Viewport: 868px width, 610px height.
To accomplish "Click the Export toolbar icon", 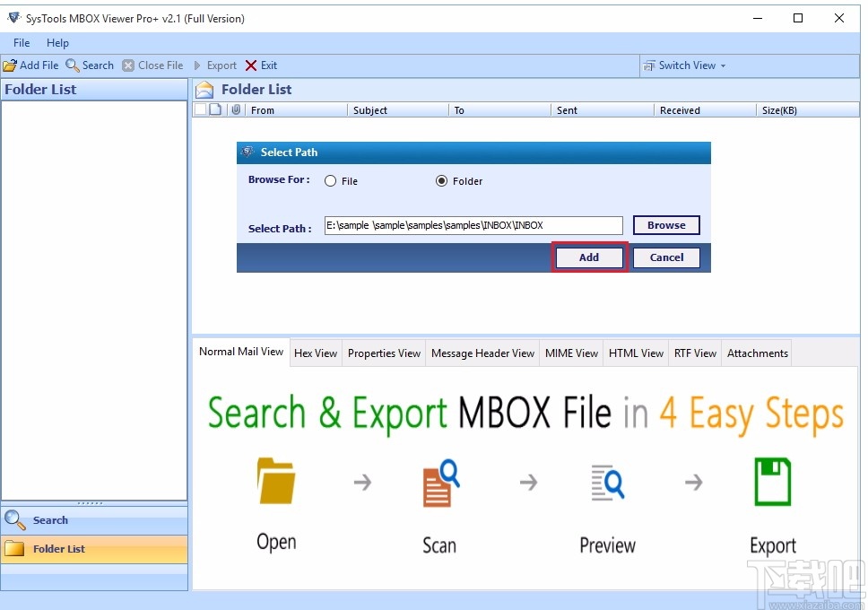I will click(214, 65).
